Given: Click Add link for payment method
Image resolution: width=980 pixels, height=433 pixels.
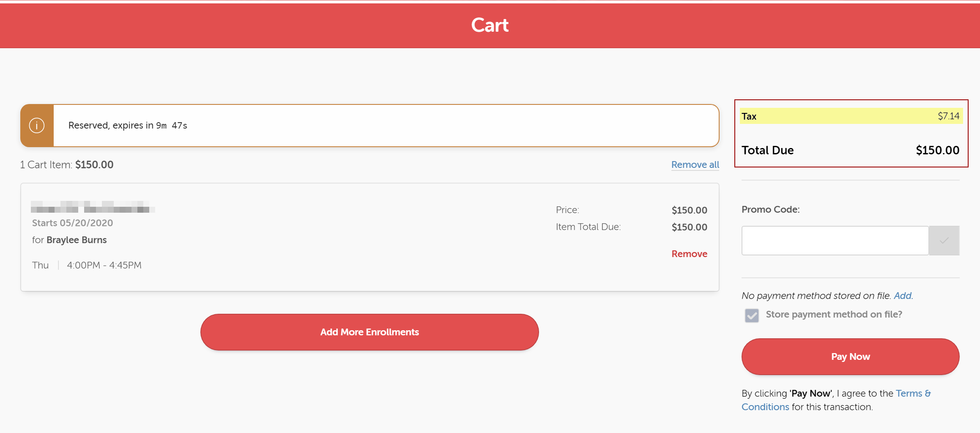Looking at the screenshot, I should click(x=903, y=296).
